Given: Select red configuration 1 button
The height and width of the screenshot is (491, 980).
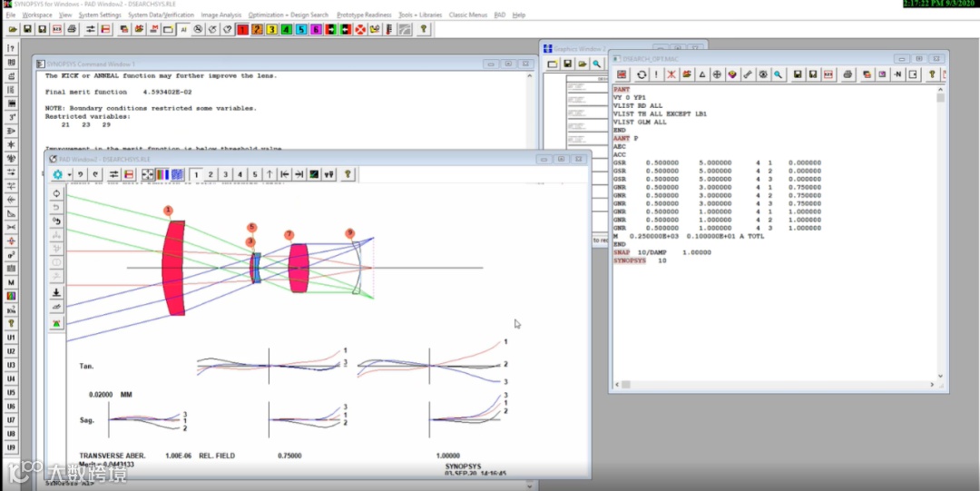Looking at the screenshot, I should point(242,29).
